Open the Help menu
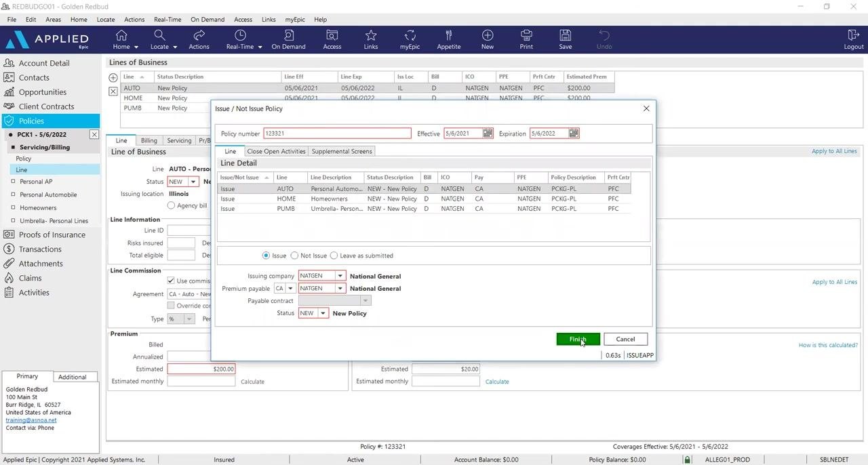 coord(320,20)
